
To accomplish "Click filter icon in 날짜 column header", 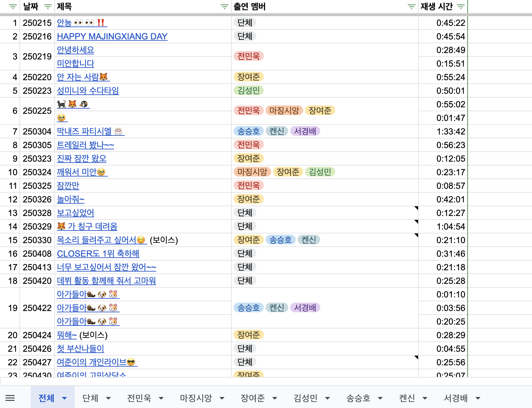I will pos(48,7).
